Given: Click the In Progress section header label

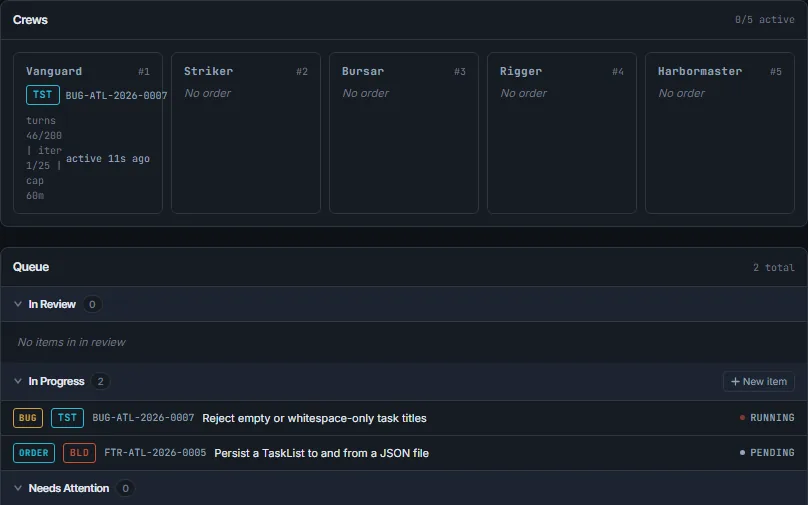Looking at the screenshot, I should pyautogui.click(x=56, y=382).
